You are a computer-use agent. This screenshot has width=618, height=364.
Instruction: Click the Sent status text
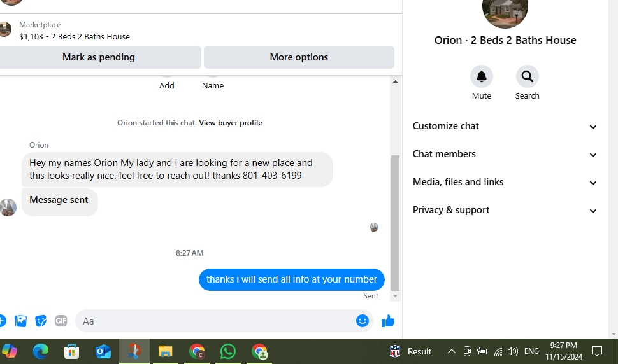pyautogui.click(x=371, y=296)
